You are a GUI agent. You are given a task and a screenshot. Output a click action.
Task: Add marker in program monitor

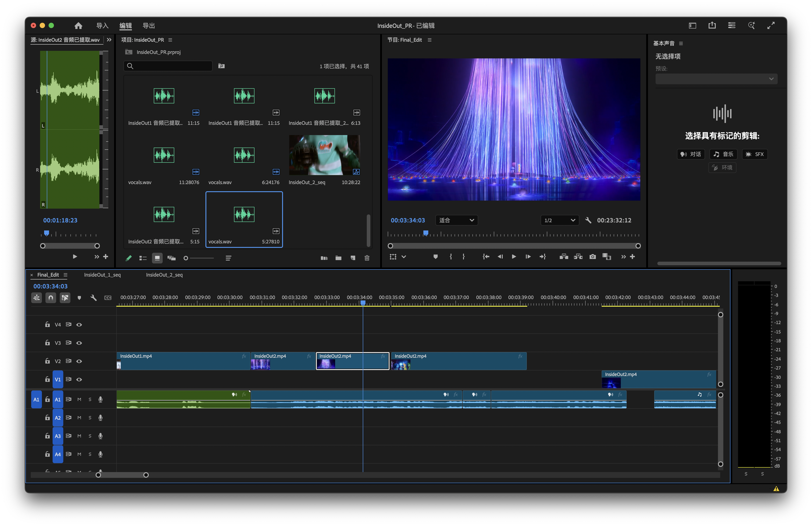435,257
